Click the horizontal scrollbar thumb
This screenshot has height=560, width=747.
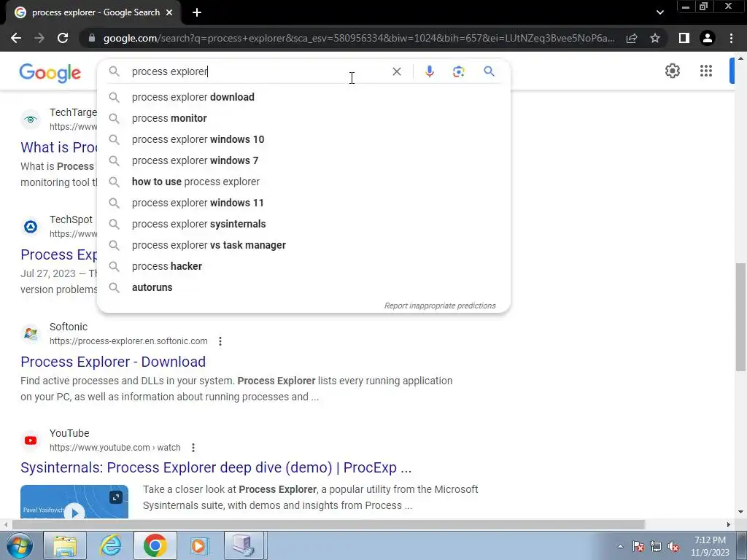329,524
